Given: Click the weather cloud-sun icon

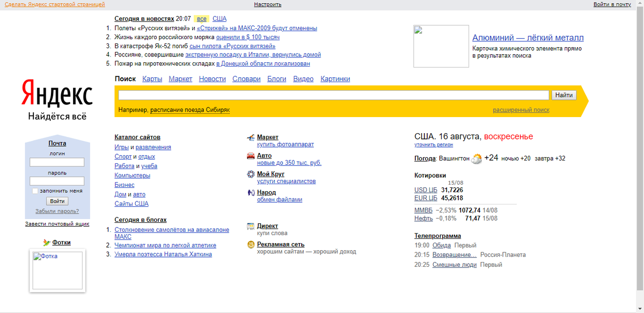Looking at the screenshot, I should pos(477,159).
